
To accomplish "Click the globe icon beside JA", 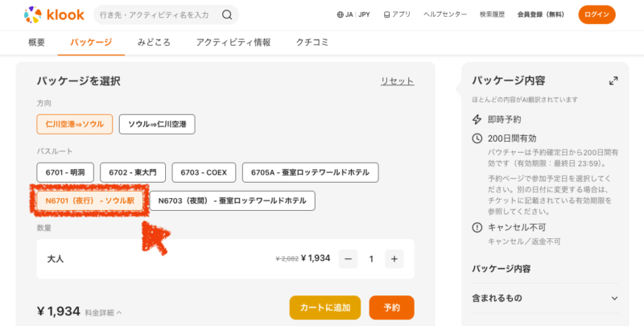I will point(340,14).
